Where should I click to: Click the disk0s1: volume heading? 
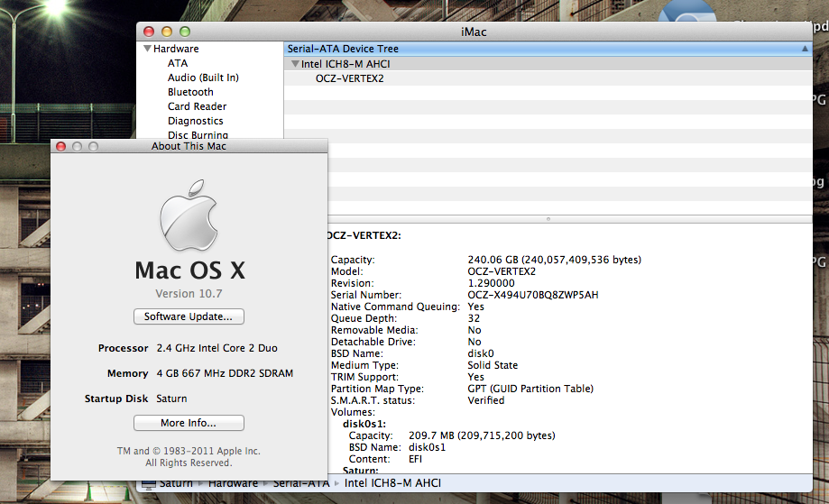tap(364, 424)
